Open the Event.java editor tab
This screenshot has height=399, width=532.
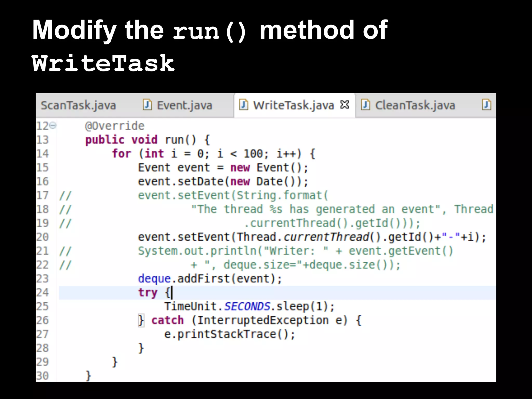(185, 105)
